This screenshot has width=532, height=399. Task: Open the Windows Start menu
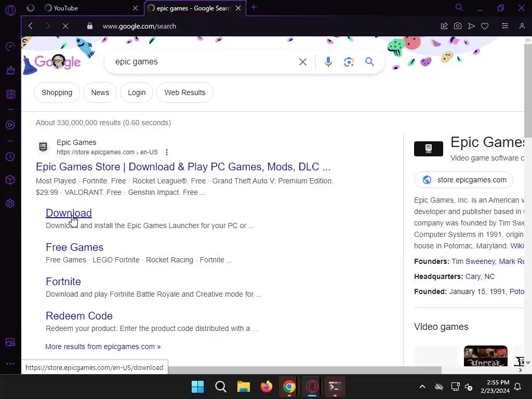[197, 387]
